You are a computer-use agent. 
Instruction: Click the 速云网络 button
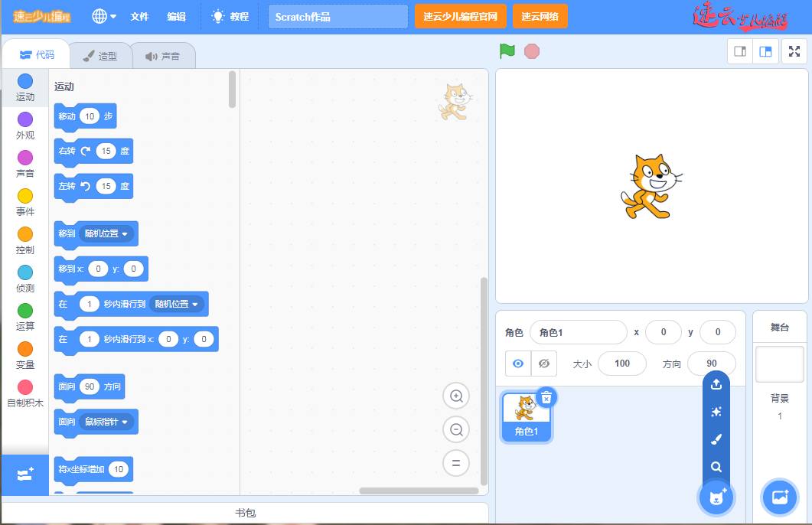542,15
